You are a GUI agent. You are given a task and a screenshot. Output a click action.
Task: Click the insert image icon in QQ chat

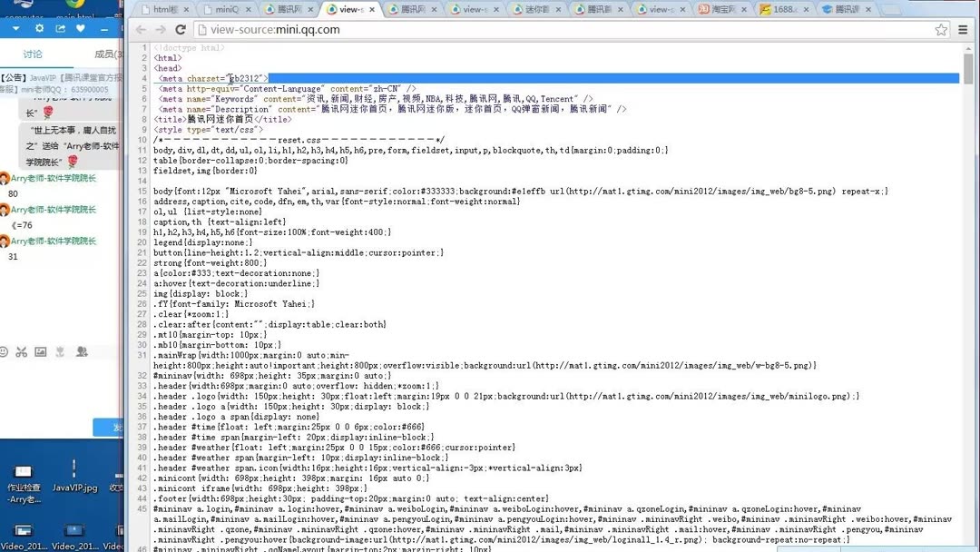click(x=40, y=352)
